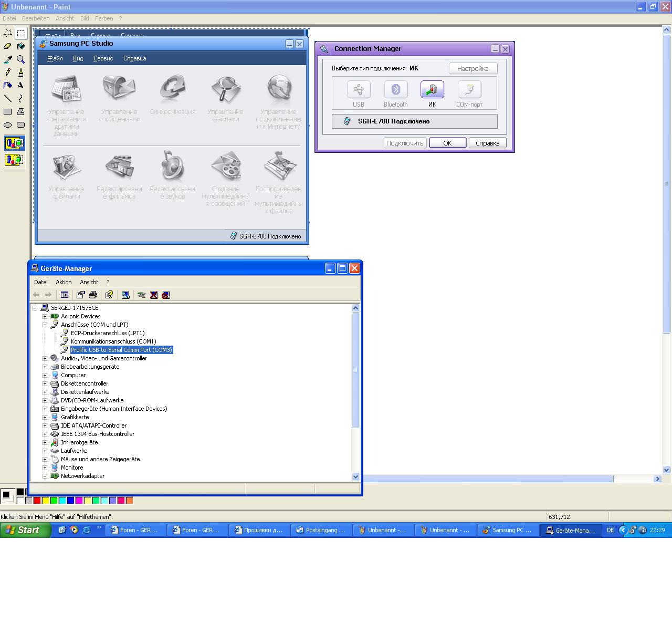Open the Farben menu in Paint
The height and width of the screenshot is (644, 672).
tap(104, 18)
